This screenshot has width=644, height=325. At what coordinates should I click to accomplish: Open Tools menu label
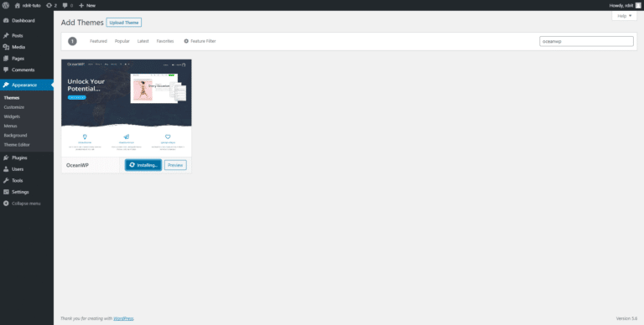pyautogui.click(x=18, y=181)
